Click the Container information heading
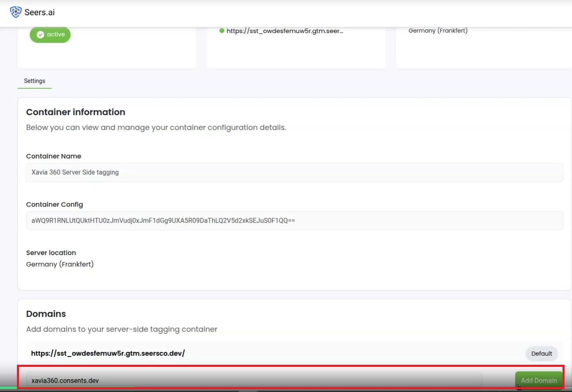 point(76,112)
